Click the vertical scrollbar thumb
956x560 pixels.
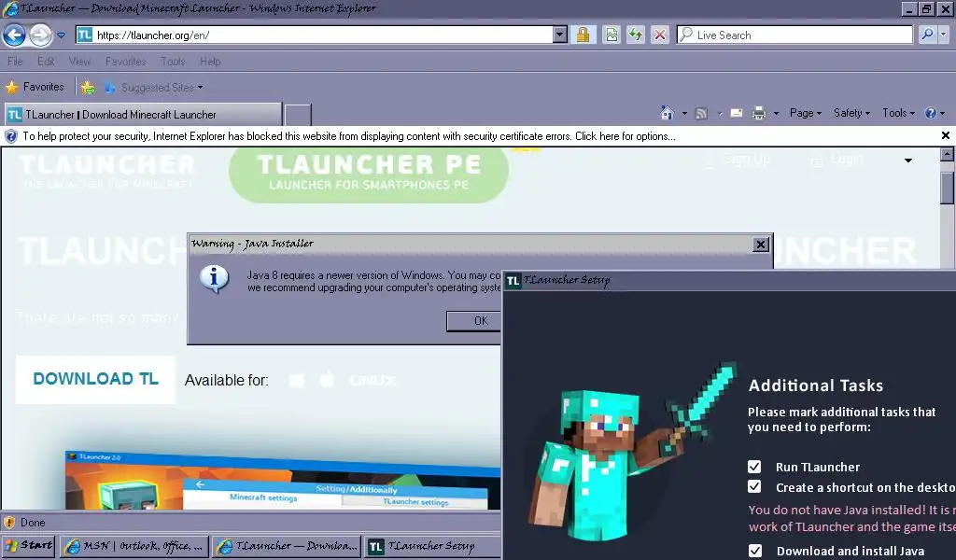point(947,189)
